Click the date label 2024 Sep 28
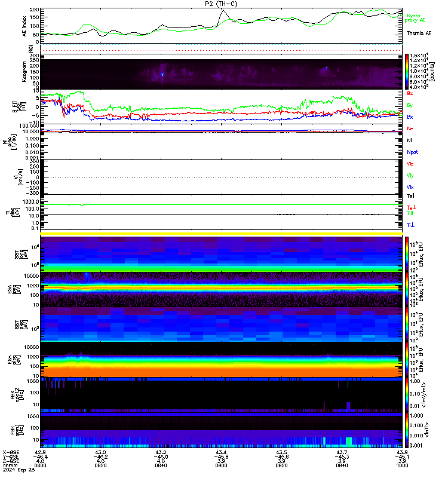The height and width of the screenshot is (478, 448). (19, 470)
